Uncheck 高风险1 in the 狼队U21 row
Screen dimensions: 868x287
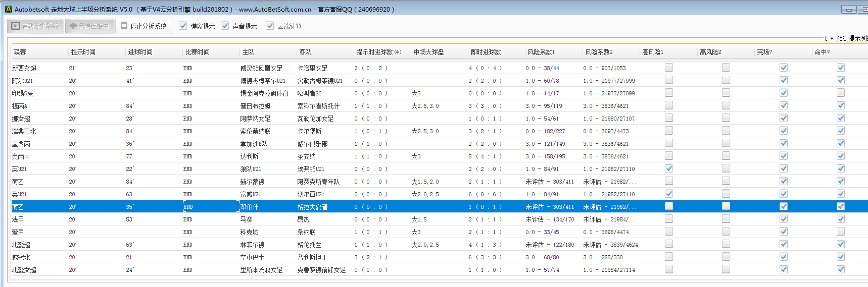[x=669, y=168]
